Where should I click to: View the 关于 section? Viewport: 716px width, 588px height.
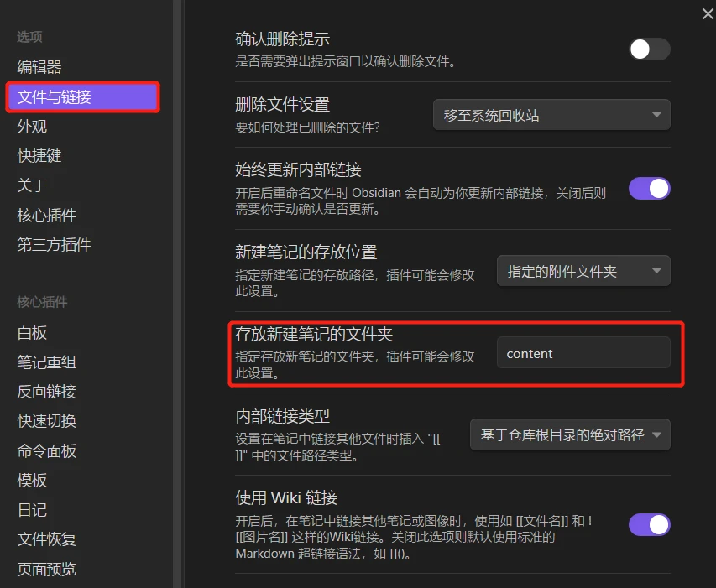[x=31, y=185]
